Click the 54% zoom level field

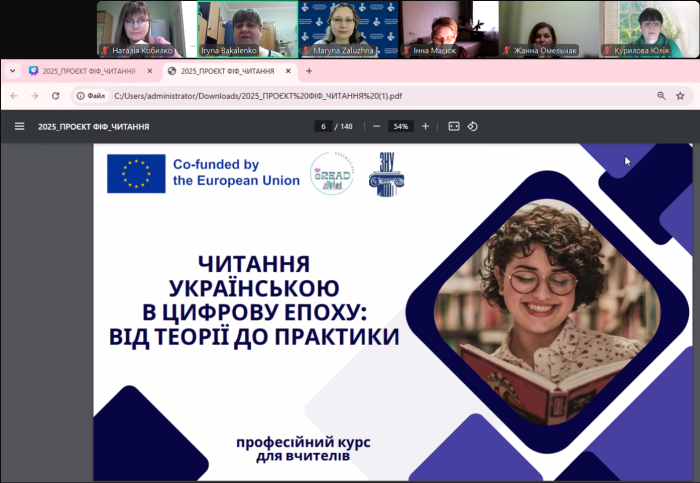click(400, 126)
